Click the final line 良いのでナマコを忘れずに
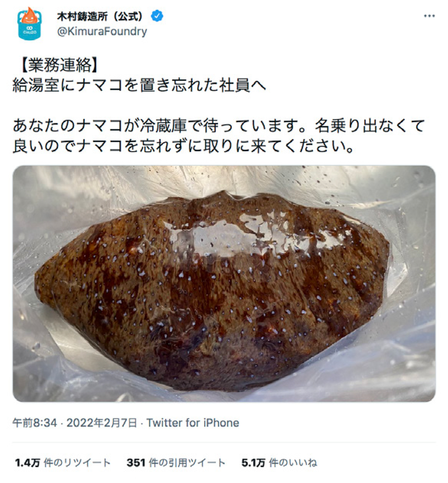 click(183, 146)
